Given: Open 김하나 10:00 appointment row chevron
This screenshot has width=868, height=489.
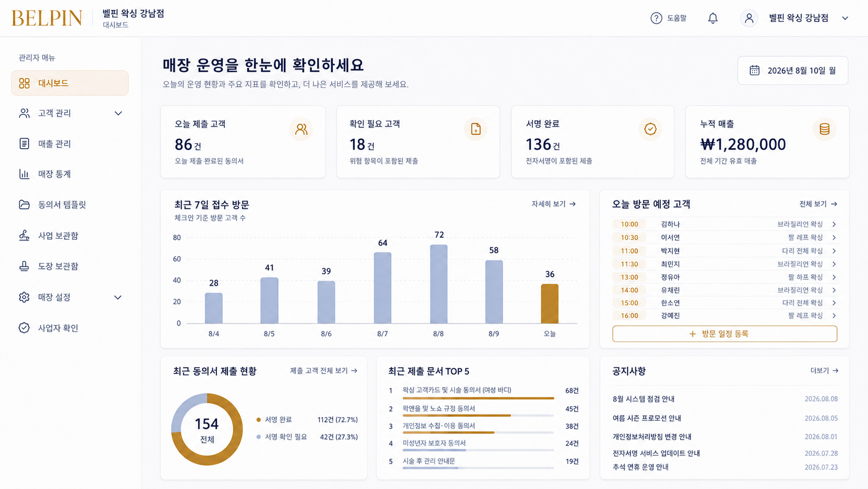Looking at the screenshot, I should point(834,224).
